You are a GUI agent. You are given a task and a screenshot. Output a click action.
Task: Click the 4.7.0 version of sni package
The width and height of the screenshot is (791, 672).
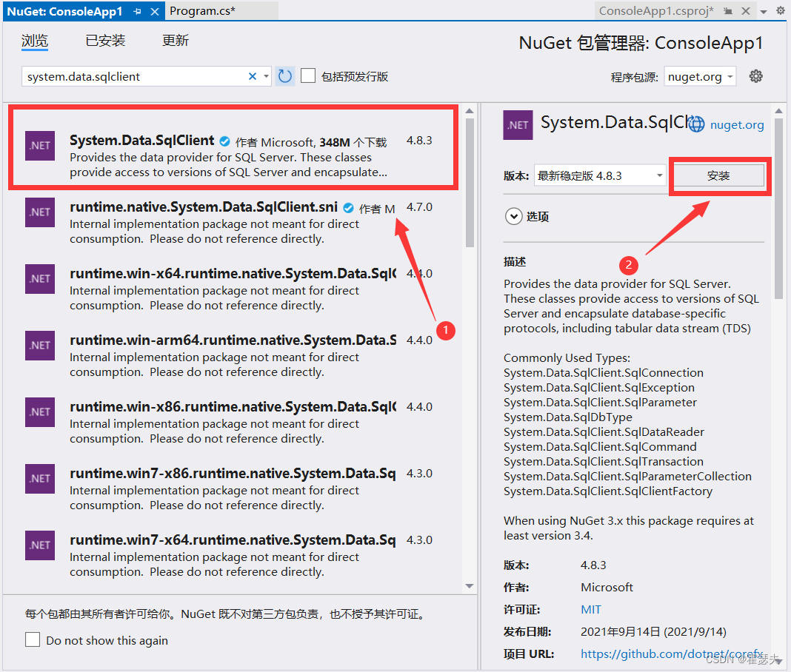click(420, 207)
